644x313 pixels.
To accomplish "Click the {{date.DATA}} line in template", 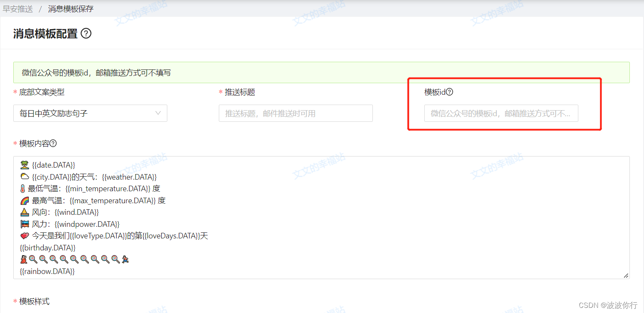I will coord(48,165).
